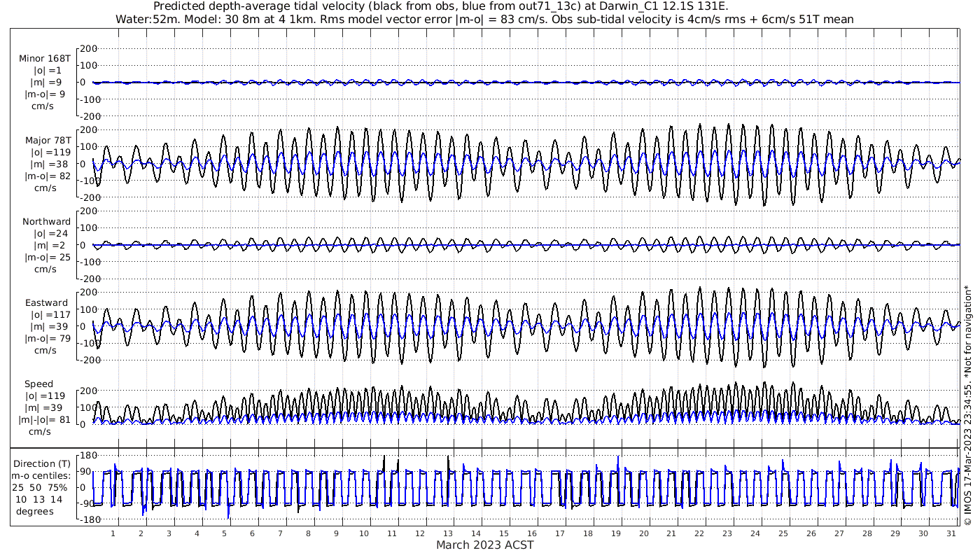Click '|m-o|= 9' under Minor 168T
The height and width of the screenshot is (560, 980).
[45, 94]
